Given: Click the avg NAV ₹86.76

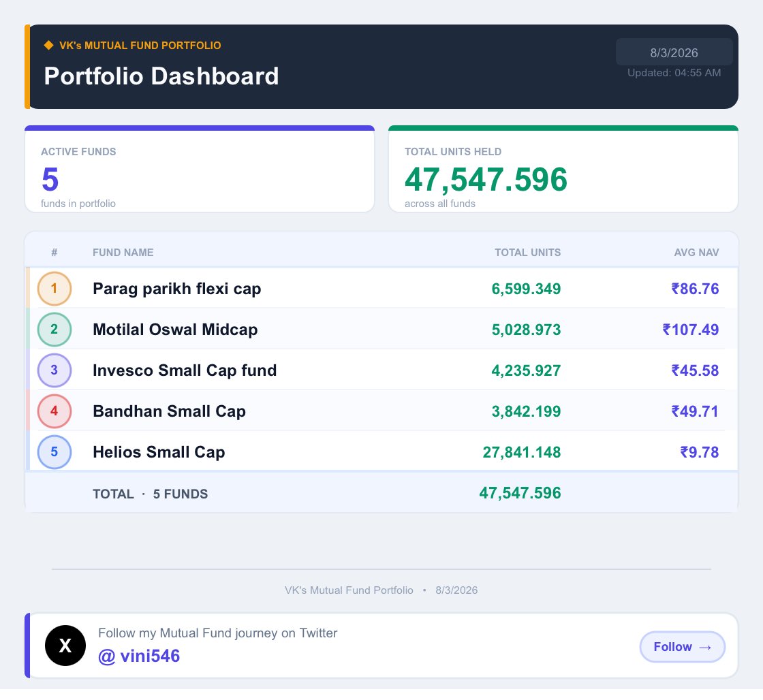Looking at the screenshot, I should (x=695, y=289).
